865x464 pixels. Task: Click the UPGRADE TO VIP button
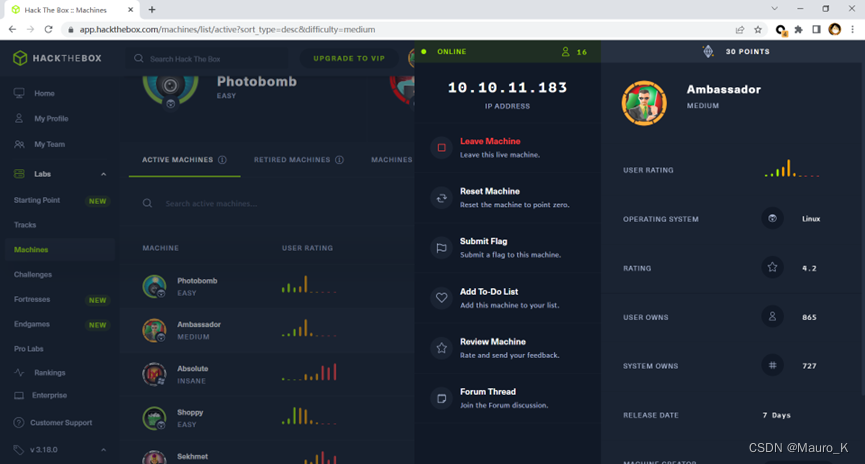click(x=349, y=58)
